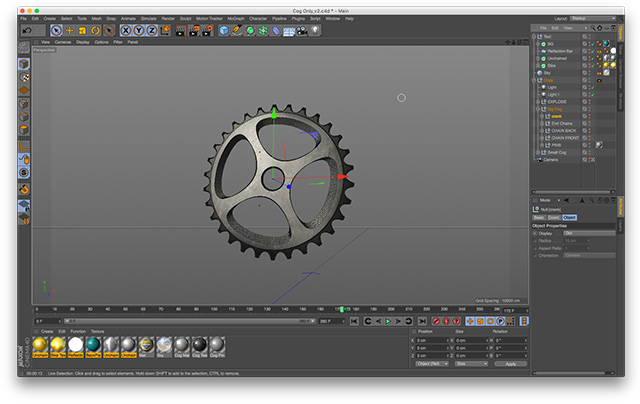Select the first yellow material swatch
Image resolution: width=640 pixels, height=404 pixels.
point(40,344)
